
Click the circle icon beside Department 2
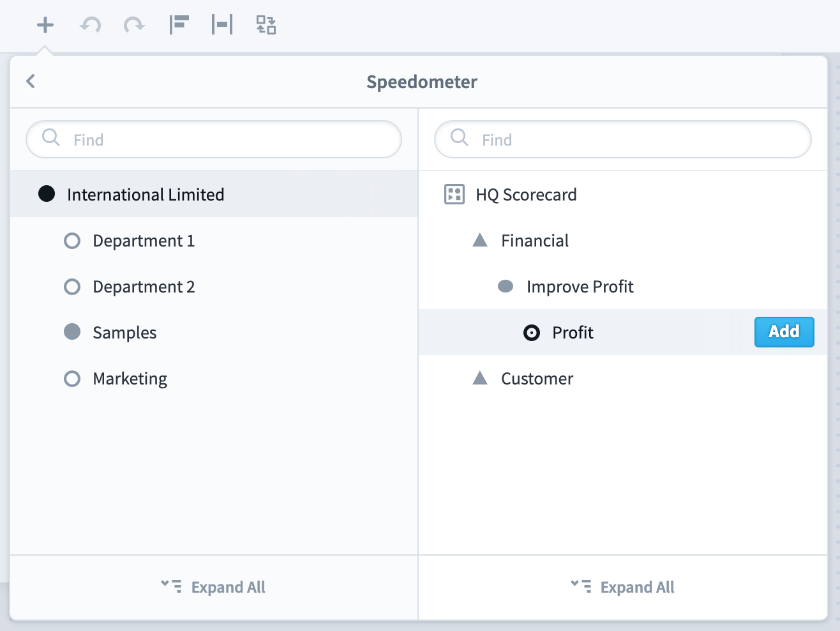72,287
